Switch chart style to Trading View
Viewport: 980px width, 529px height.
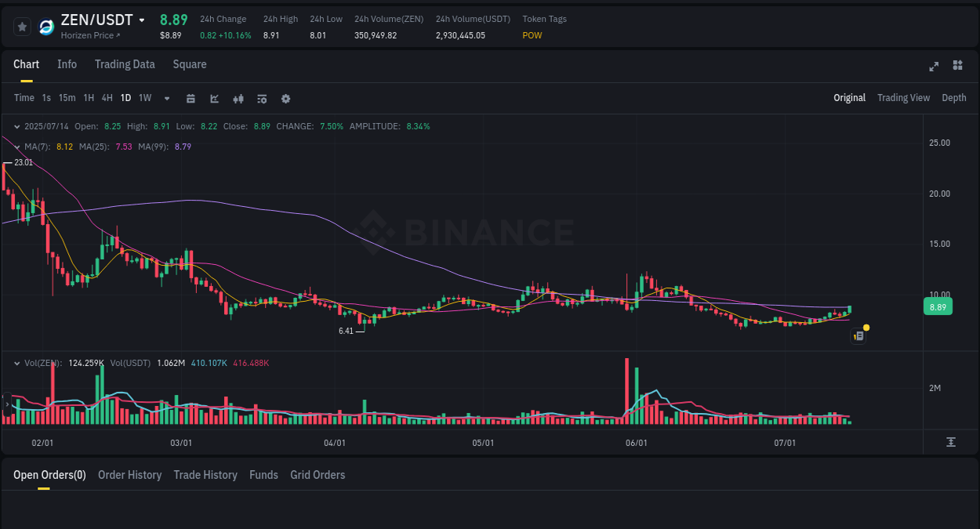point(903,97)
